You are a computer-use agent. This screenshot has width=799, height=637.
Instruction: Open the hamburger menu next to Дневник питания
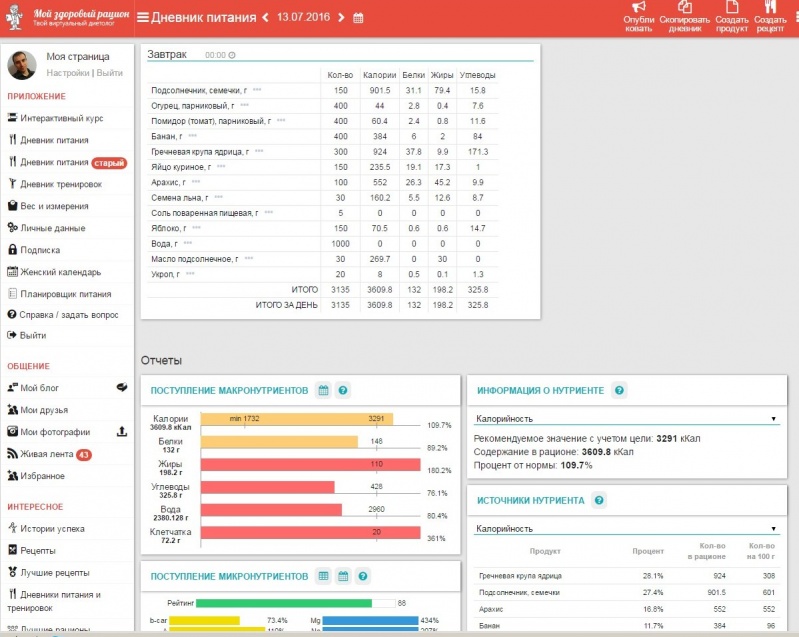point(143,17)
